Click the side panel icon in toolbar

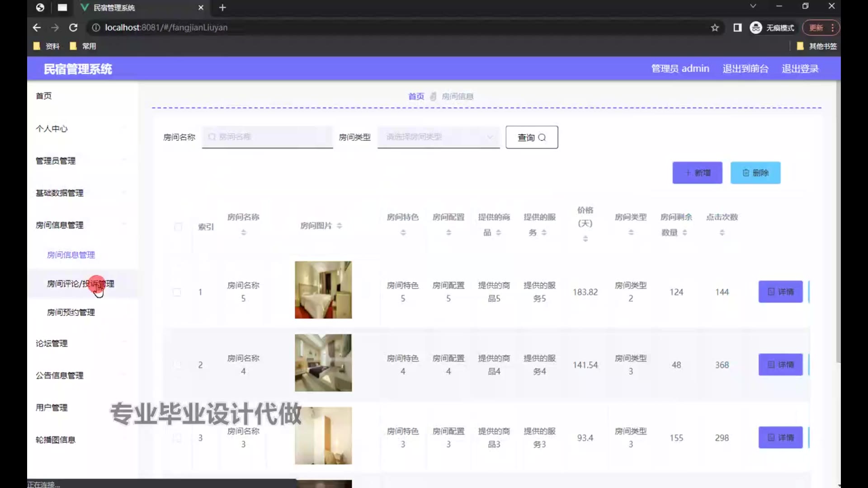click(737, 28)
